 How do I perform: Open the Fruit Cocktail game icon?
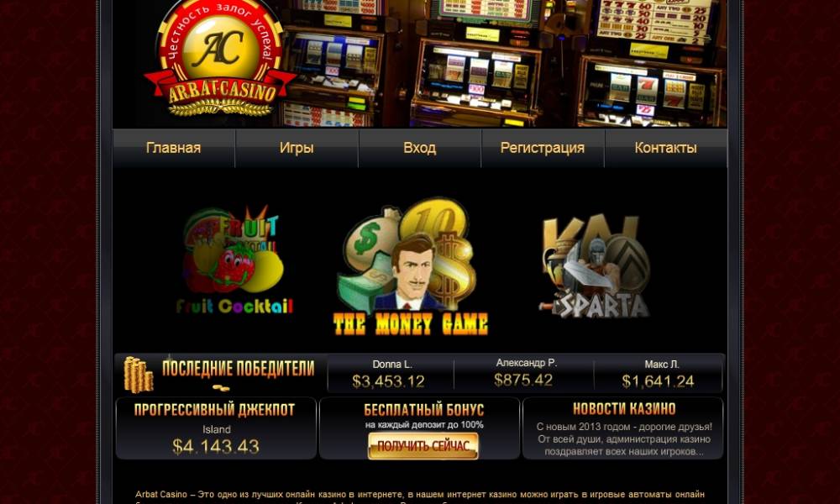pos(234,260)
